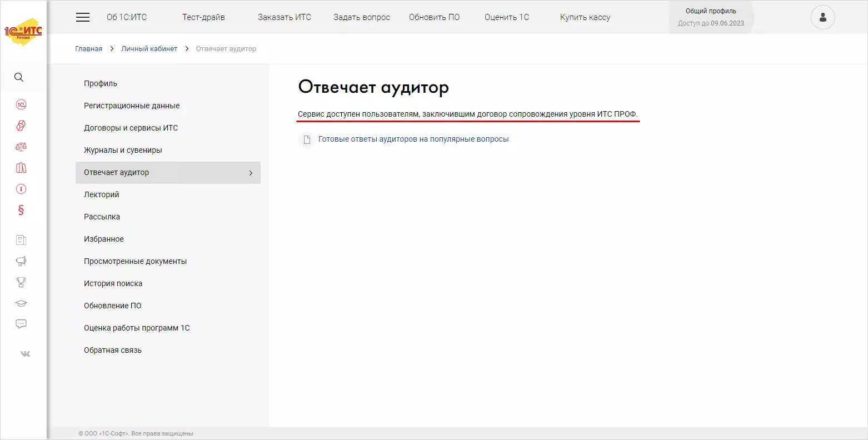Open the user profile avatar menu
The height and width of the screenshot is (440, 868).
822,17
